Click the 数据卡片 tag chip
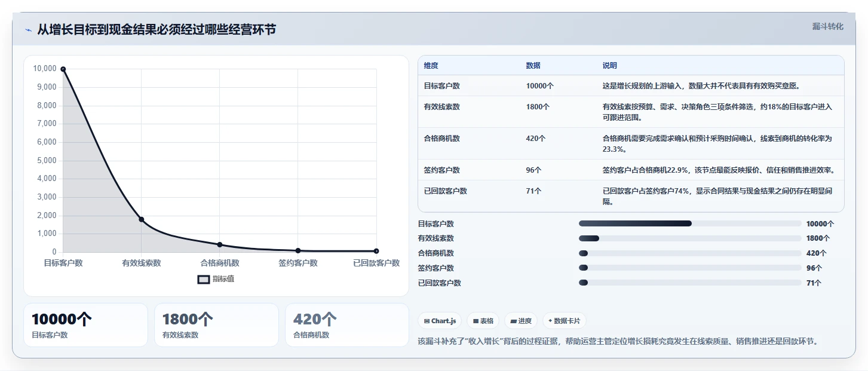This screenshot has width=868, height=371. 564,321
